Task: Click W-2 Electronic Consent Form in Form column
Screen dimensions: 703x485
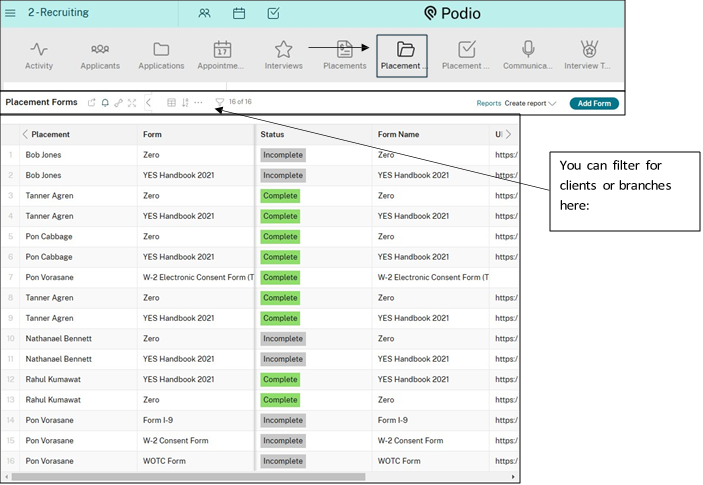Action: [x=198, y=277]
